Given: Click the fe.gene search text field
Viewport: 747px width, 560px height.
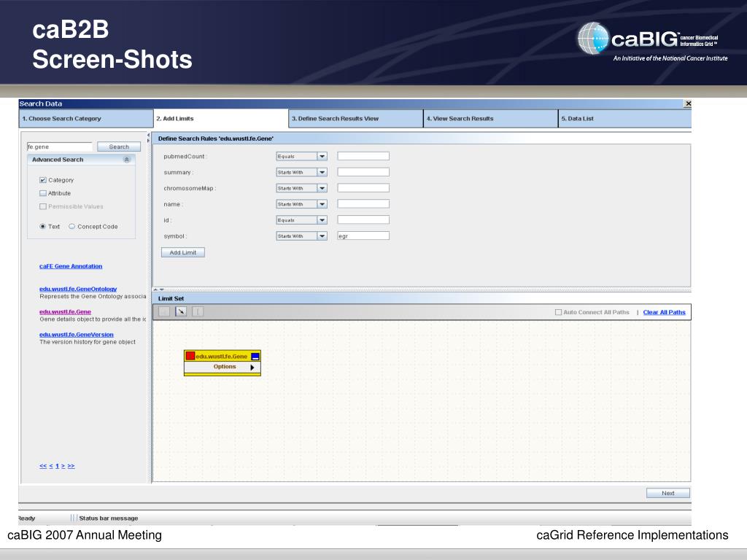Looking at the screenshot, I should click(60, 147).
